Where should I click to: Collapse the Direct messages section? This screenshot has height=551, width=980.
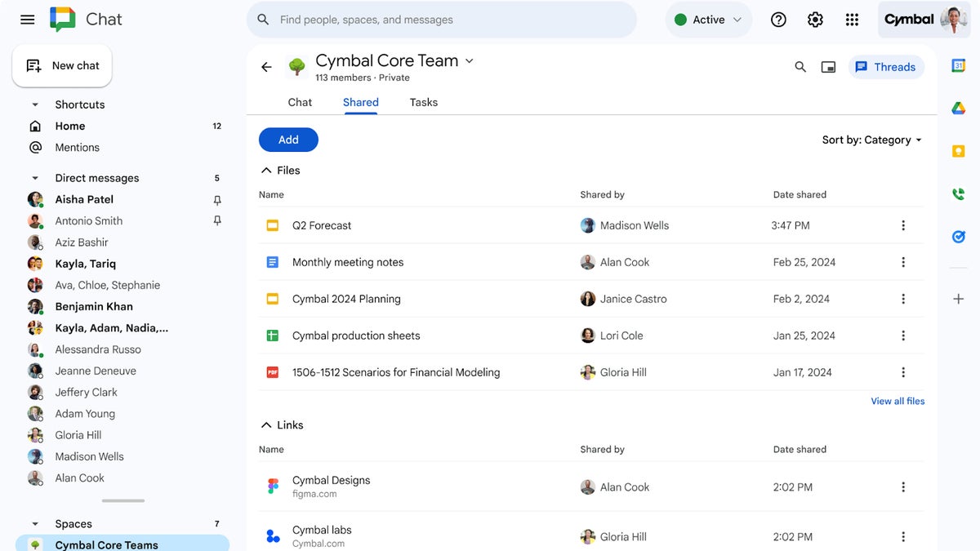(35, 178)
